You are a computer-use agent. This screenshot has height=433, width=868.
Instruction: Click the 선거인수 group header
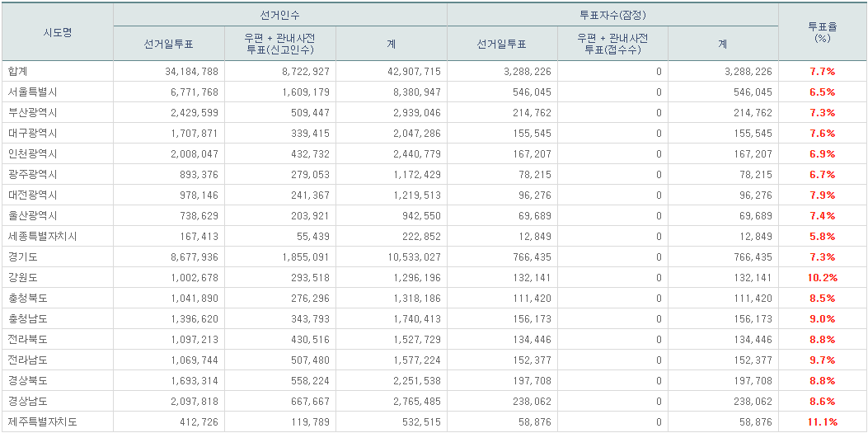(x=279, y=16)
